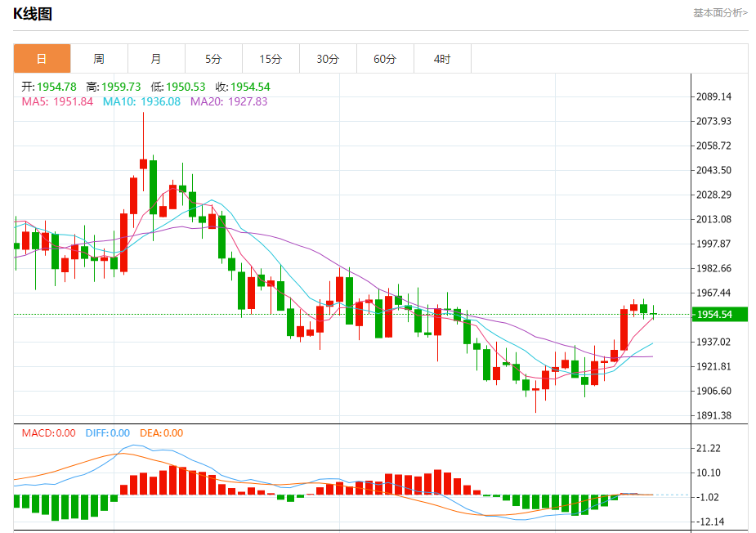The image size is (756, 533).
Task: Click the 低:1950.53 low price value
Action: [x=178, y=87]
